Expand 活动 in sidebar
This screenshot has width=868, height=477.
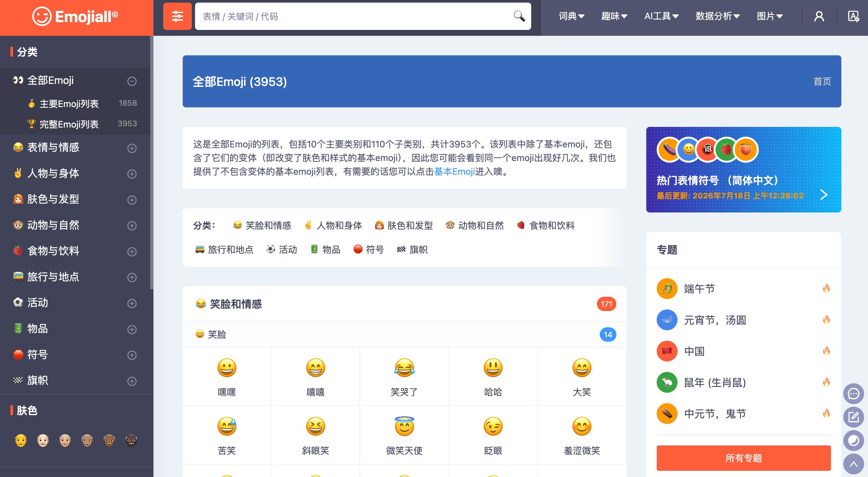[132, 303]
